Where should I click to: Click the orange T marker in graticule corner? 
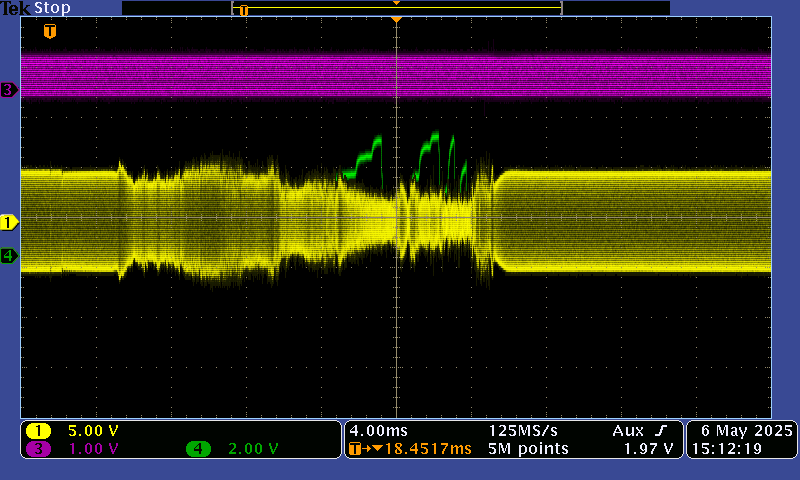[x=50, y=31]
